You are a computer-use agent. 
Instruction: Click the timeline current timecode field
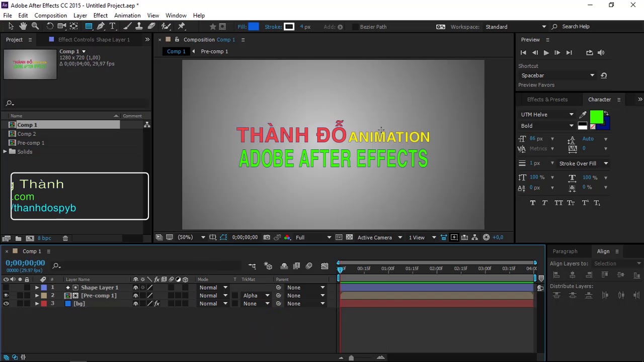[25, 263]
